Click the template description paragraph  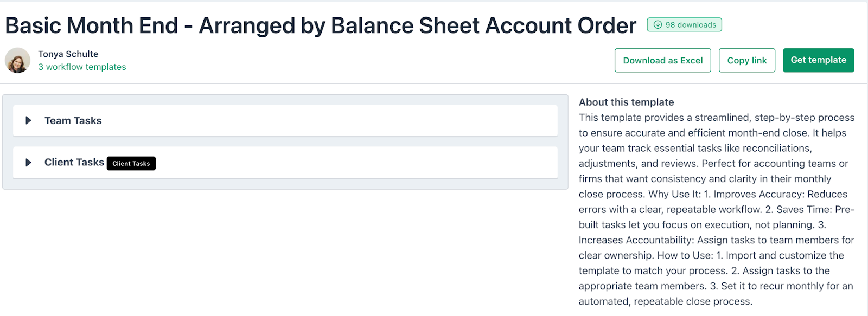pyautogui.click(x=717, y=209)
